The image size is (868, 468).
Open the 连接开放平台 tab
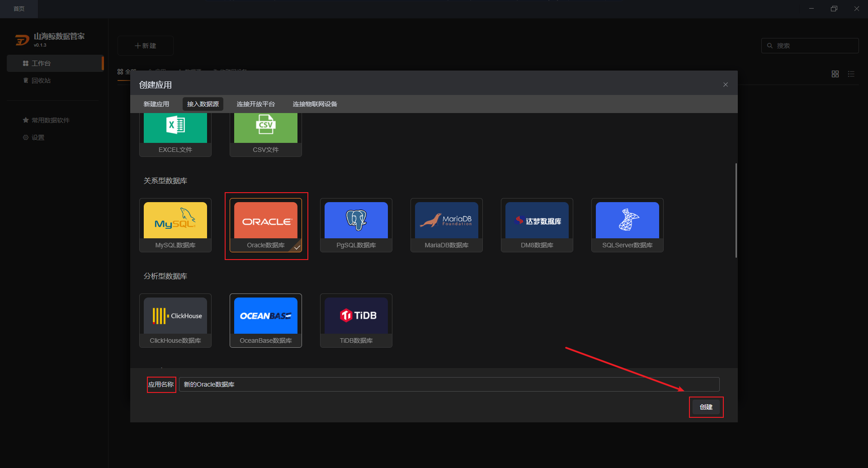256,104
